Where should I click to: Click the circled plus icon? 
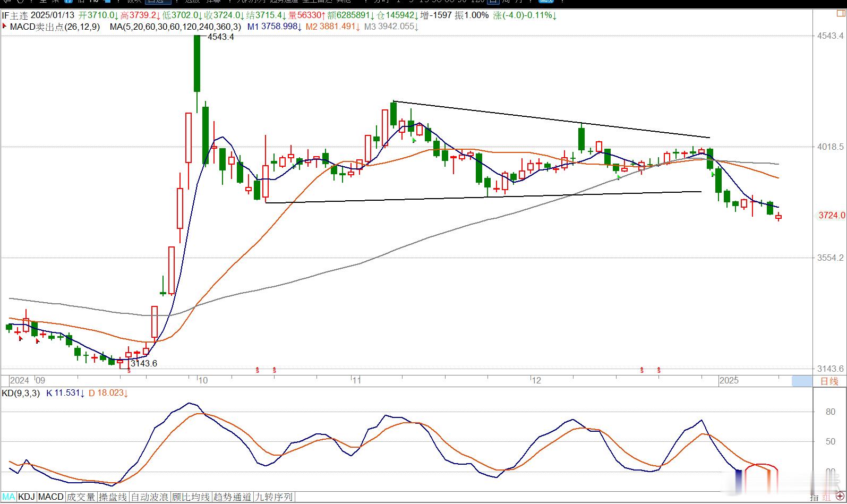point(841,497)
